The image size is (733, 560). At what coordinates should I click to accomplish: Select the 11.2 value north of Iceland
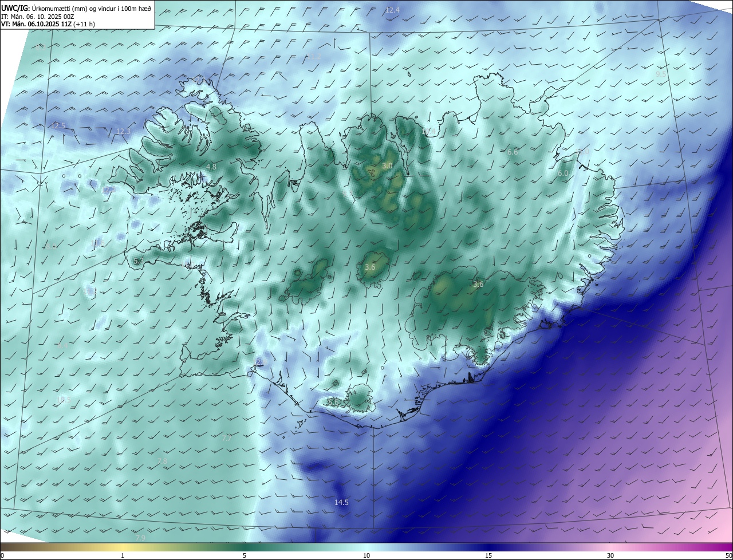pyautogui.click(x=314, y=57)
